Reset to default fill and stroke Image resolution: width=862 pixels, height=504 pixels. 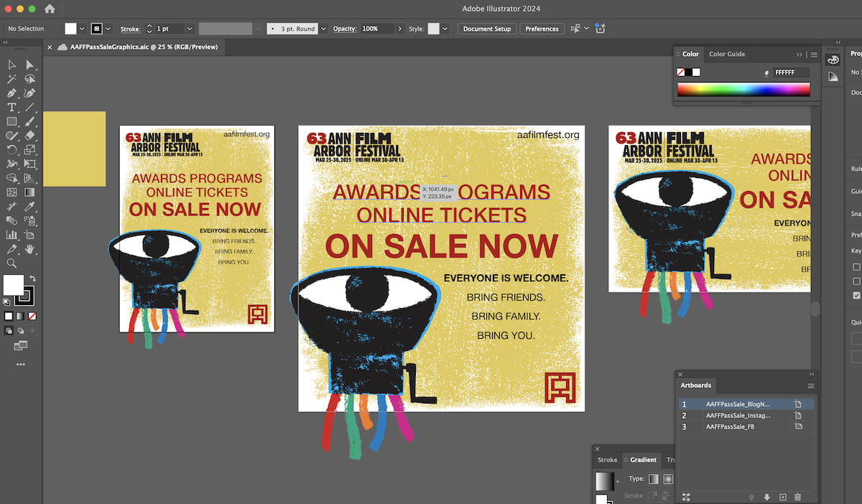pos(6,302)
